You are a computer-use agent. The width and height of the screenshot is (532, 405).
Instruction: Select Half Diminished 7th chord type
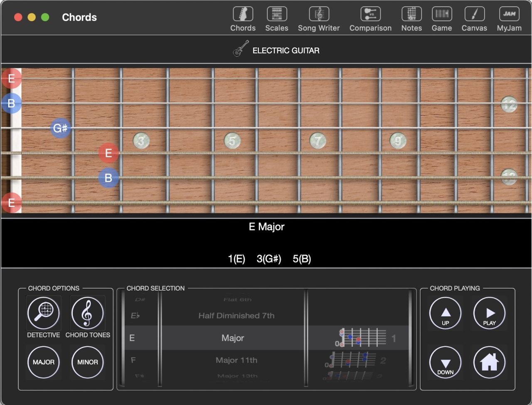coord(236,316)
